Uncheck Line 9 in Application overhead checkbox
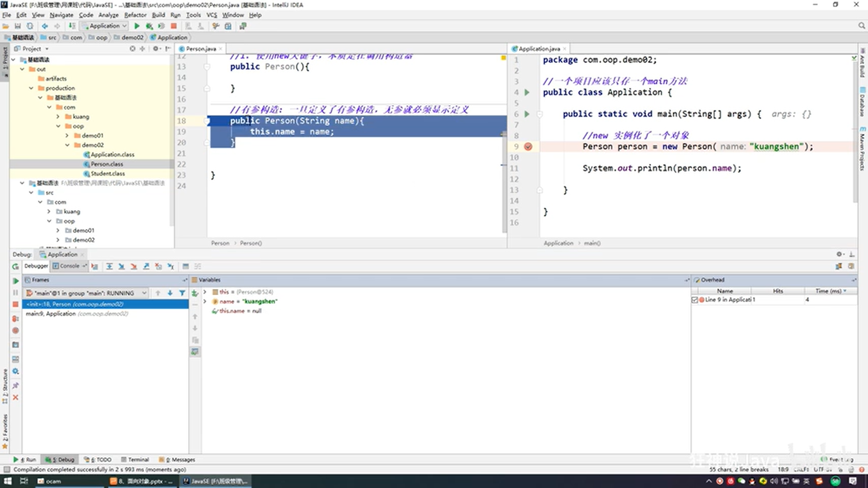 tap(695, 300)
